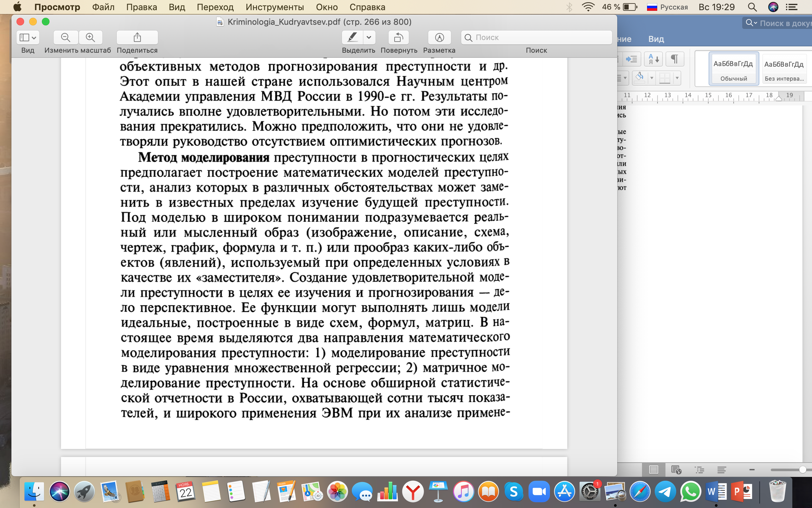The width and height of the screenshot is (812, 508).
Task: Open Launchpad from the Dock
Action: coord(84,491)
